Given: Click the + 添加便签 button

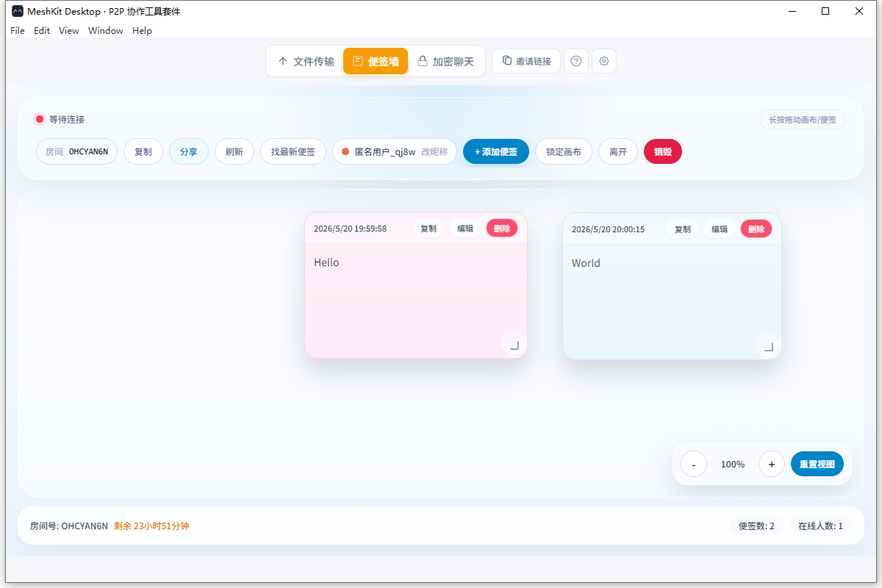Looking at the screenshot, I should 496,151.
